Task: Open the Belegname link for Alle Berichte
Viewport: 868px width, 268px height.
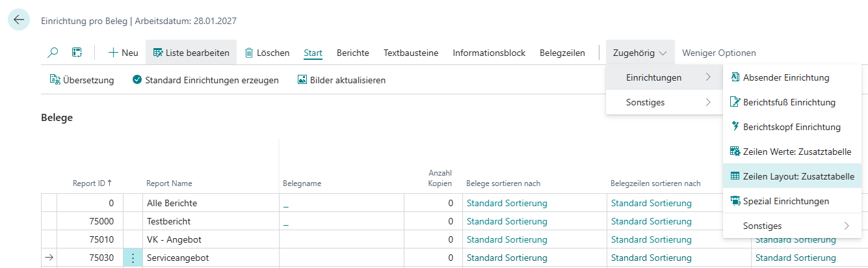Action: [286, 204]
